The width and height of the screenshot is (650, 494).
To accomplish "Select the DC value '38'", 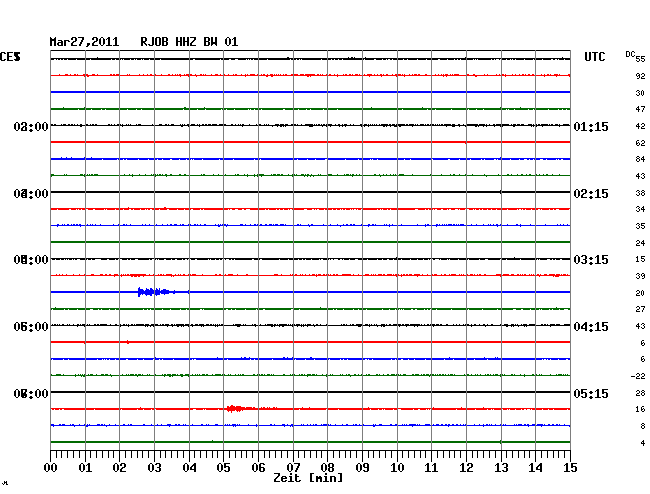I will point(640,193).
